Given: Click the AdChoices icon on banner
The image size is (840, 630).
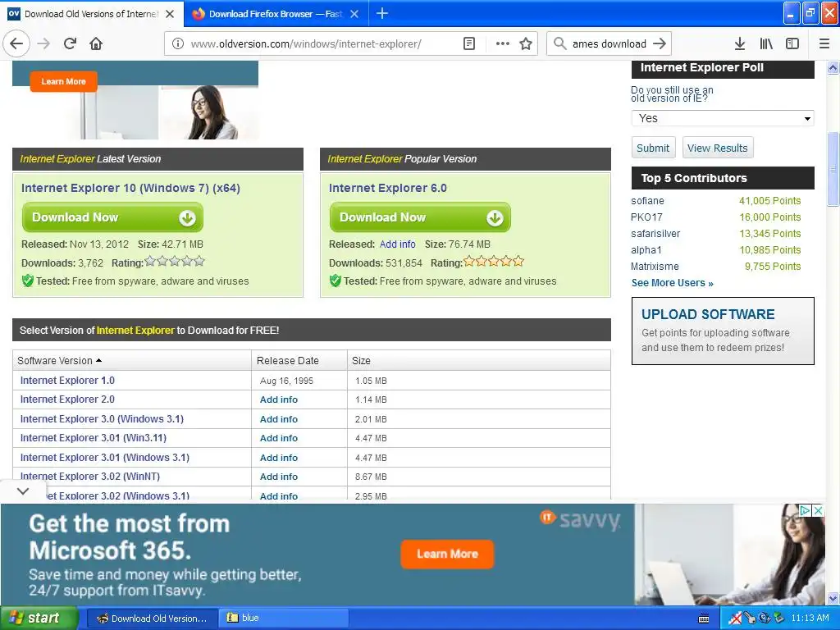Looking at the screenshot, I should pos(805,510).
